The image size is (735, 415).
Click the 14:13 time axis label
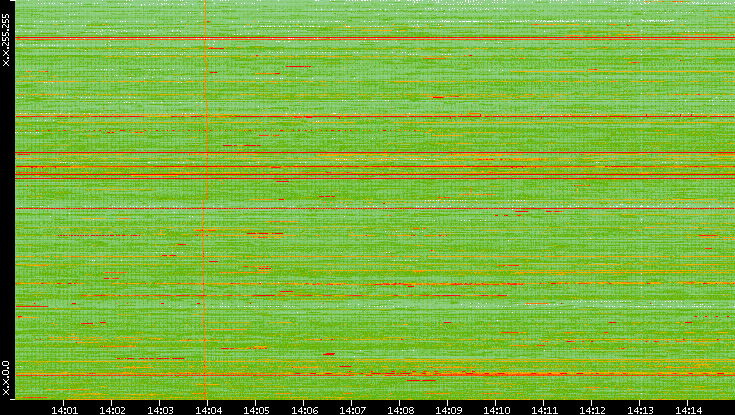click(640, 410)
